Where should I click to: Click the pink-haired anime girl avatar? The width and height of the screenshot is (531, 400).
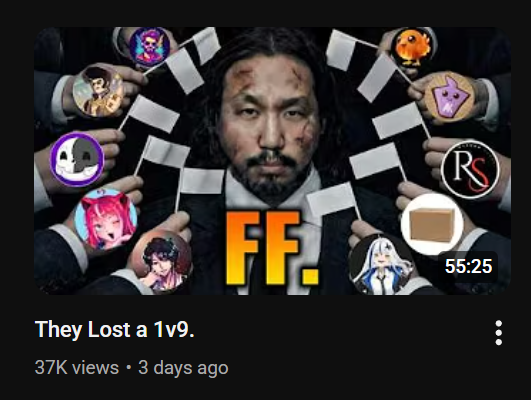pos(106,220)
